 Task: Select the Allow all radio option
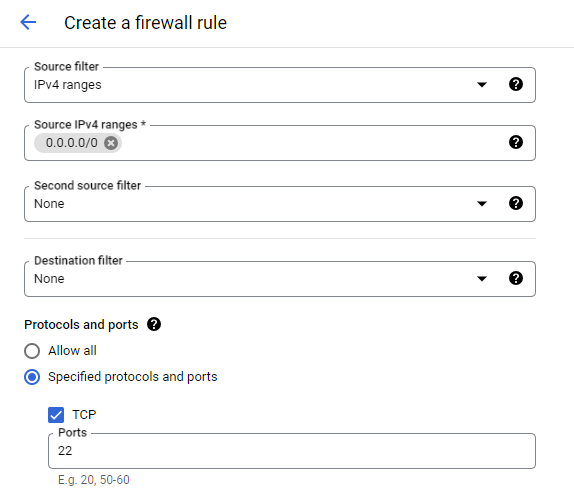click(x=32, y=351)
